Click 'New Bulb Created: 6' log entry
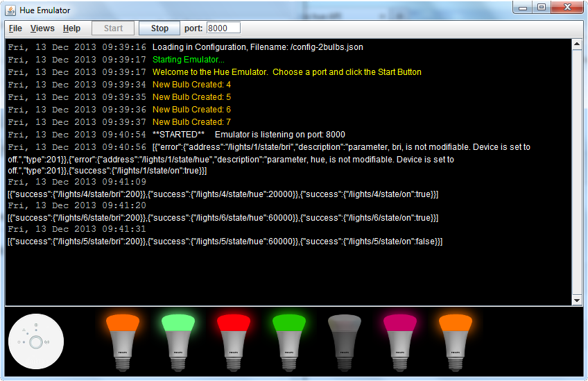The height and width of the screenshot is (381, 588). tap(191, 110)
